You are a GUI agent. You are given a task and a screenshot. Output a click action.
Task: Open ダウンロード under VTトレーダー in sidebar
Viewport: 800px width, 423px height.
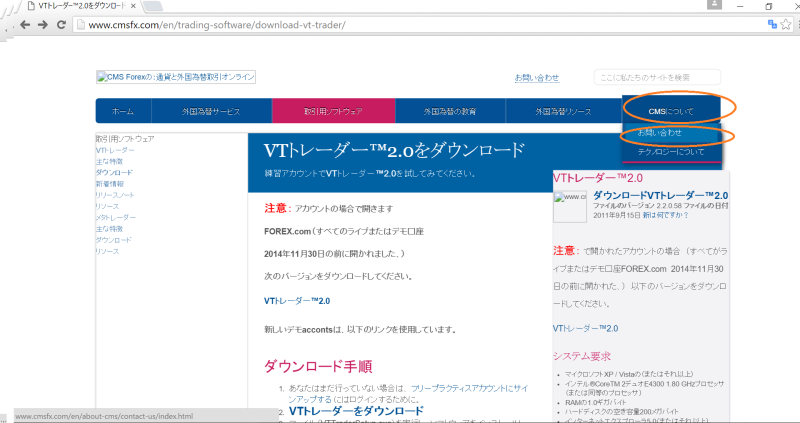click(x=114, y=172)
